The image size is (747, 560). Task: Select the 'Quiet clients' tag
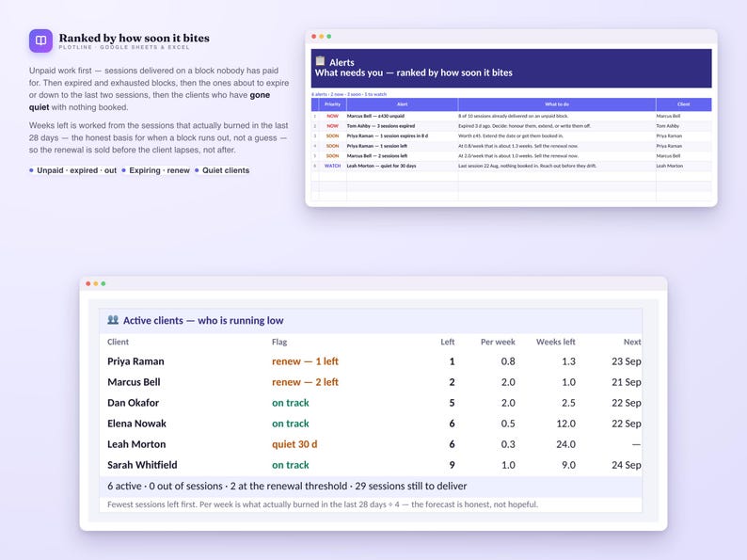(222, 170)
